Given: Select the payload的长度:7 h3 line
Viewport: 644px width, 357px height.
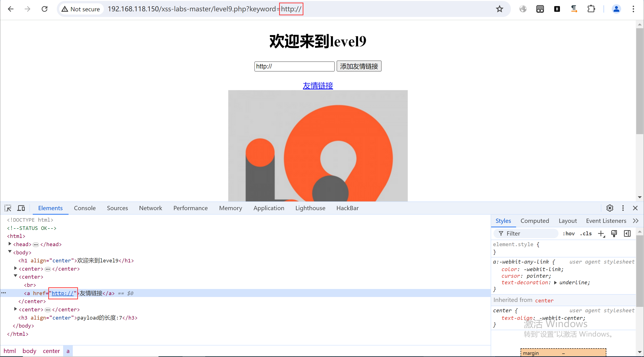Looking at the screenshot, I should [78, 318].
